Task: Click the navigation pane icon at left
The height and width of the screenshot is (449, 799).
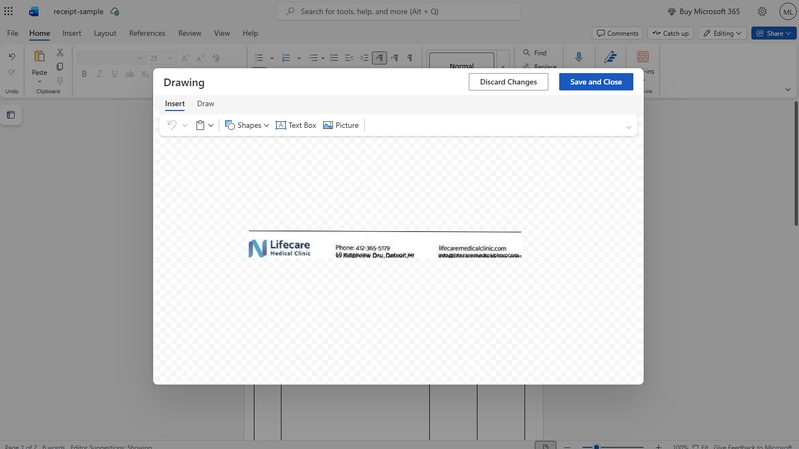Action: 11,115
